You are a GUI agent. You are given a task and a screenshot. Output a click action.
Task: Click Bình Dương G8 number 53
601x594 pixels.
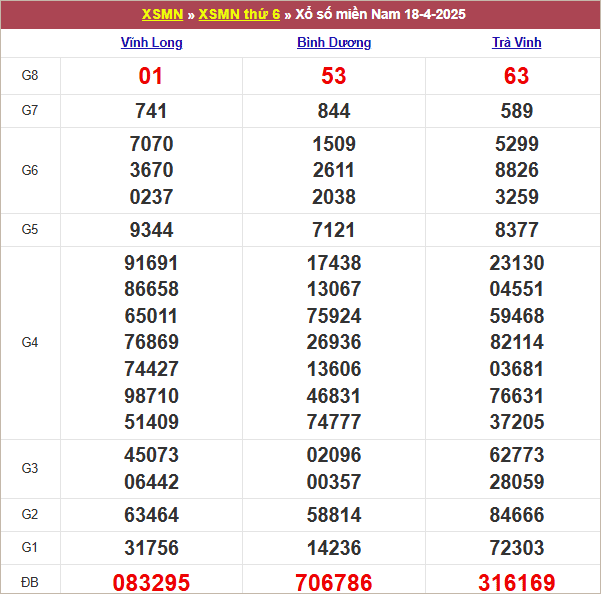point(334,76)
